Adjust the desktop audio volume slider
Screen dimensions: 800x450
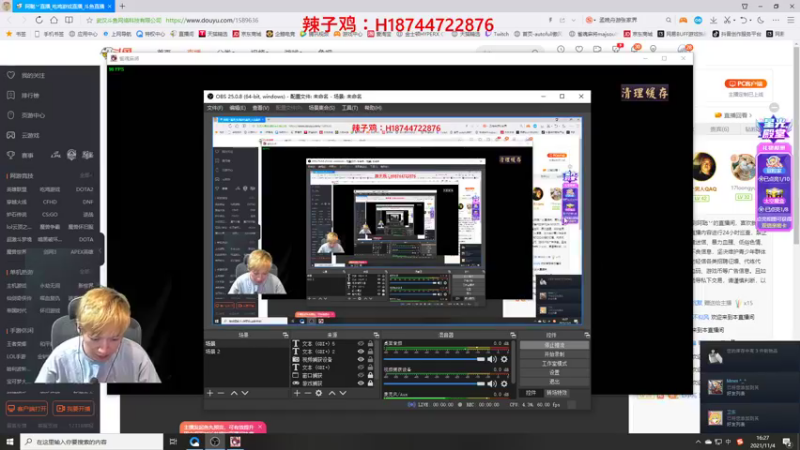[x=434, y=359]
